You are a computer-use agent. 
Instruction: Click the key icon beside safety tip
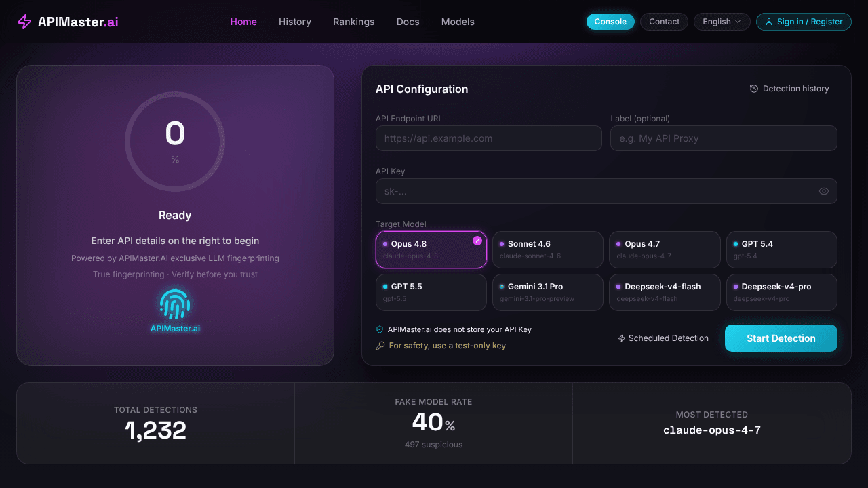pos(380,346)
